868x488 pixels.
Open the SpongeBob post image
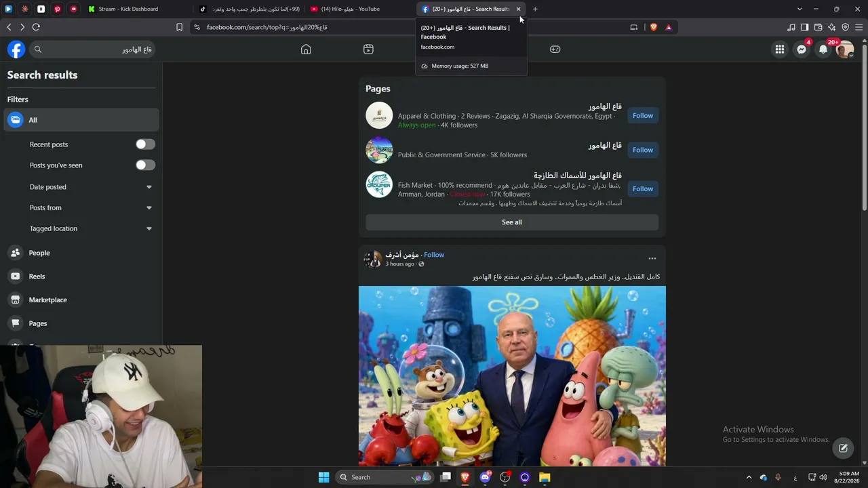(x=512, y=376)
